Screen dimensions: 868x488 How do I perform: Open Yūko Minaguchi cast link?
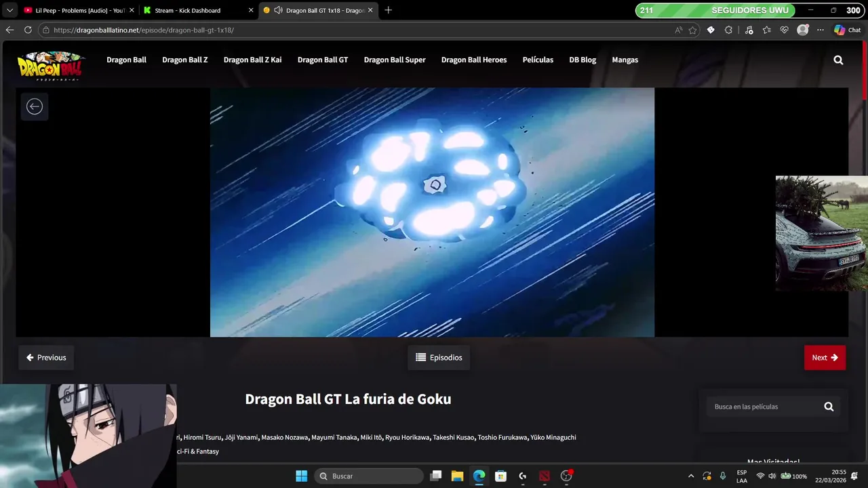[553, 437]
